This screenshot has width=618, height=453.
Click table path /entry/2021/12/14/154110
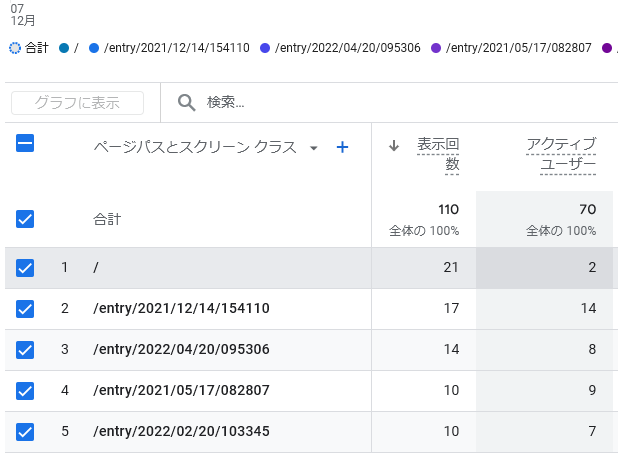(x=181, y=308)
